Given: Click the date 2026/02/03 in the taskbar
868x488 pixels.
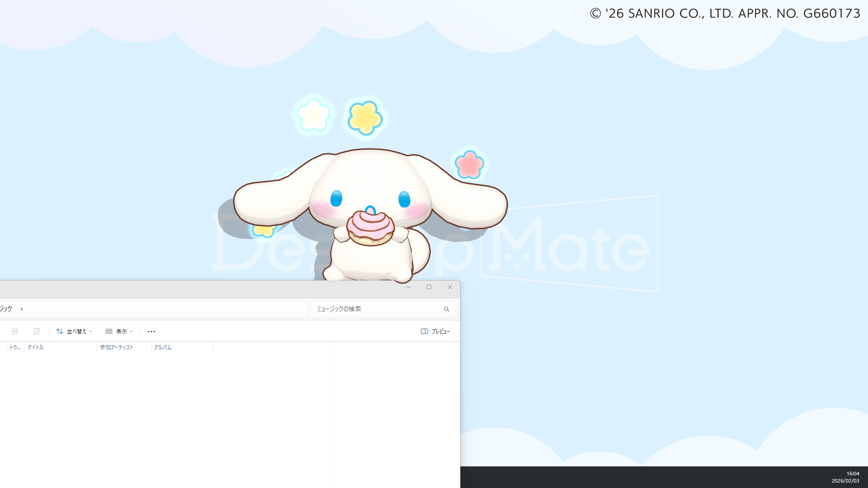Looking at the screenshot, I should point(842,480).
